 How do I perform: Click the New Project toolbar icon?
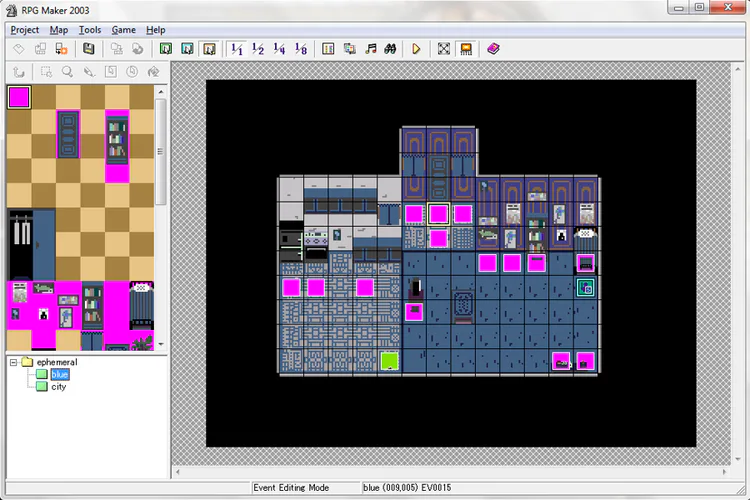click(x=19, y=49)
